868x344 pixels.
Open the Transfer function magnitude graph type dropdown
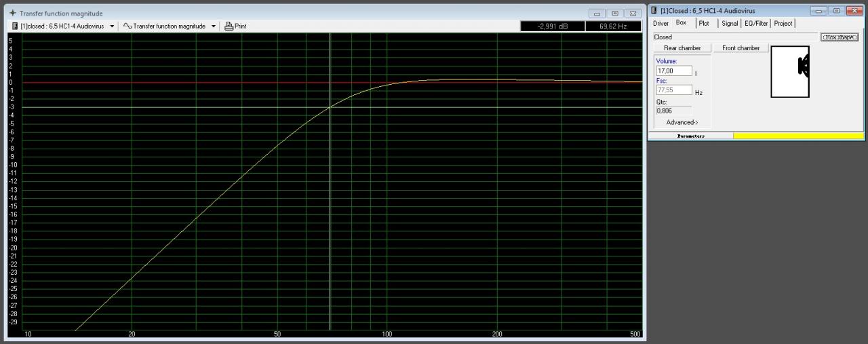[x=214, y=26]
